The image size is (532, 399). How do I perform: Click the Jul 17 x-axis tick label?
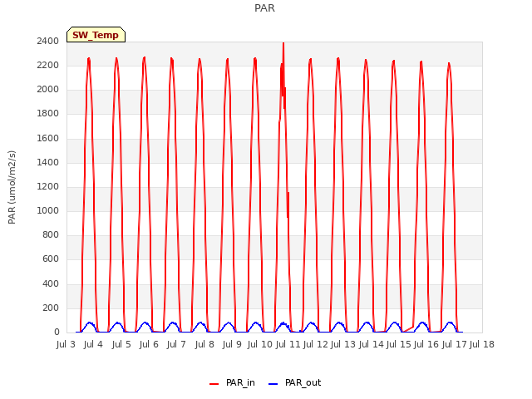click(455, 344)
